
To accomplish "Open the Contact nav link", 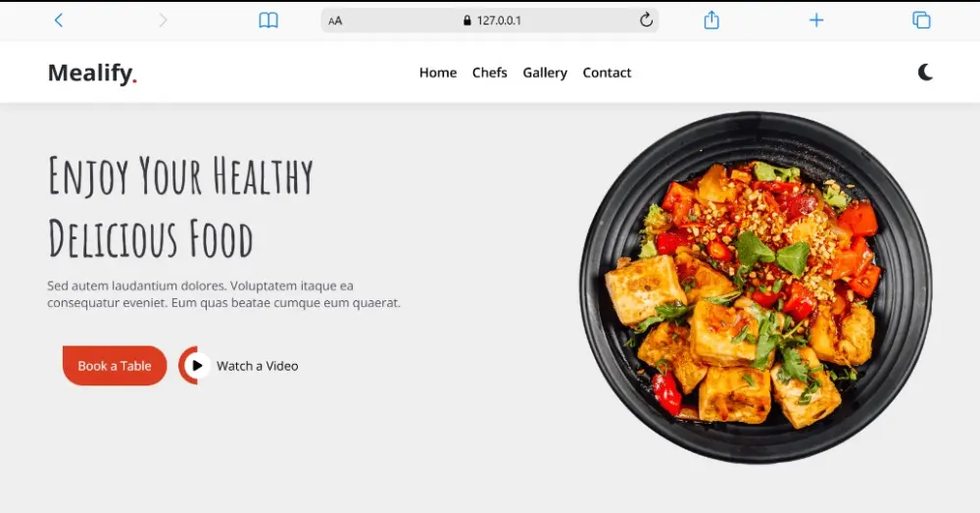I will 607,73.
